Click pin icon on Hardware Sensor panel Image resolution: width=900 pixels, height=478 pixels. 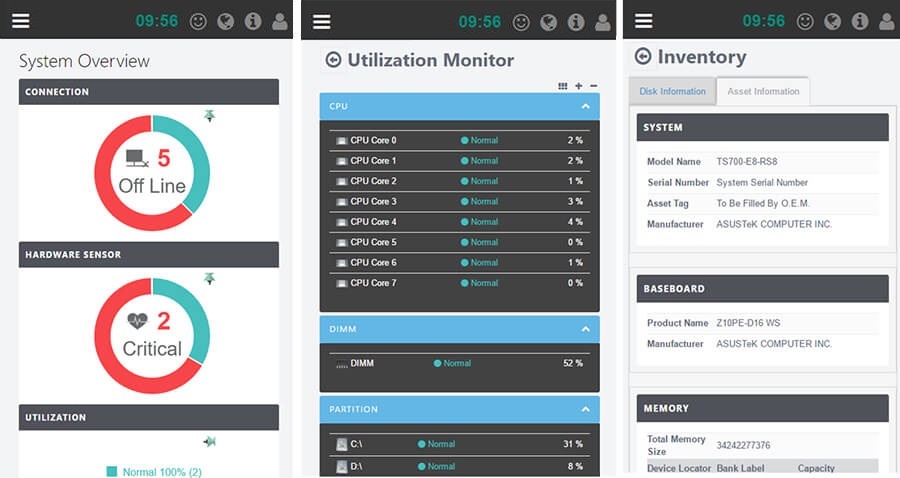210,279
